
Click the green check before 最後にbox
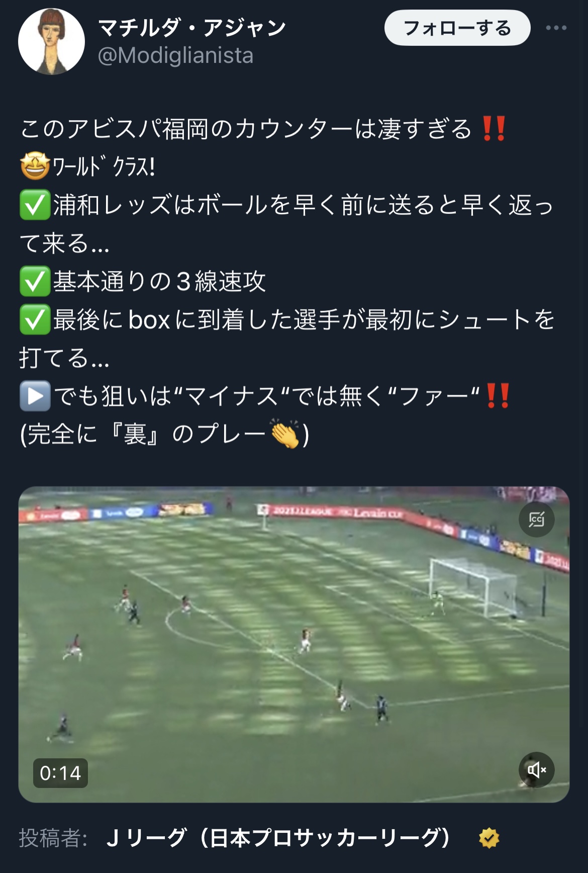click(x=35, y=320)
